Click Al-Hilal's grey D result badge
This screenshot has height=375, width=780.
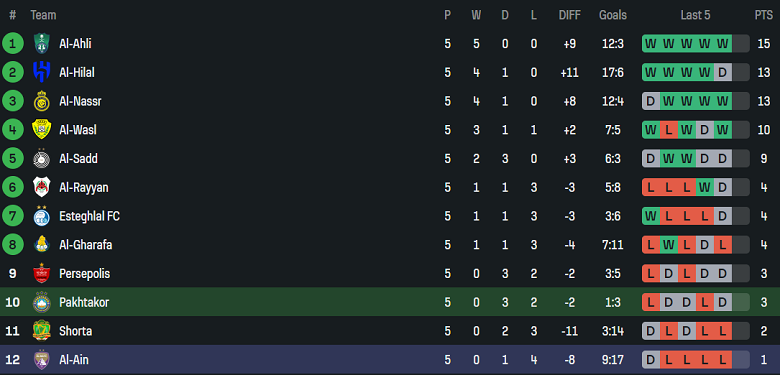pos(722,73)
